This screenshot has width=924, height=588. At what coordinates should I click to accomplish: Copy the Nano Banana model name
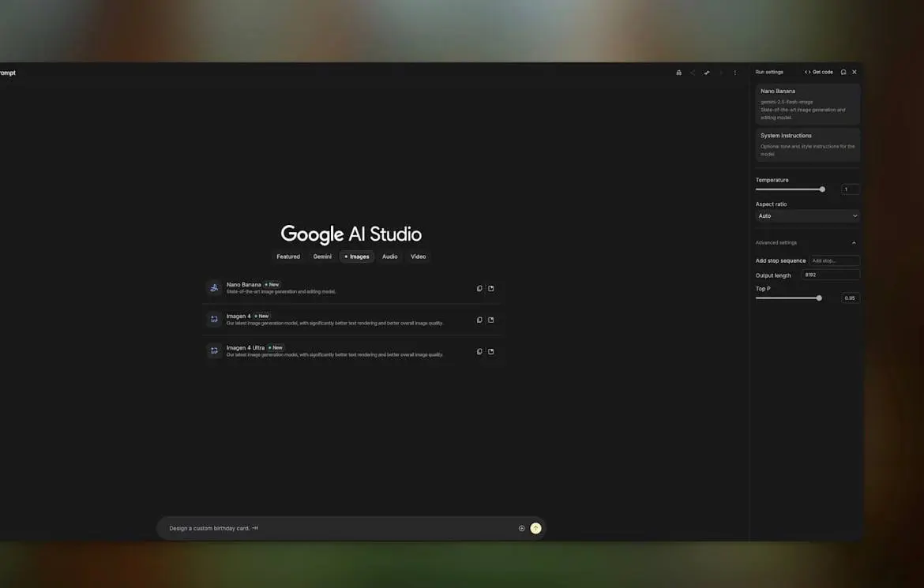pos(479,289)
